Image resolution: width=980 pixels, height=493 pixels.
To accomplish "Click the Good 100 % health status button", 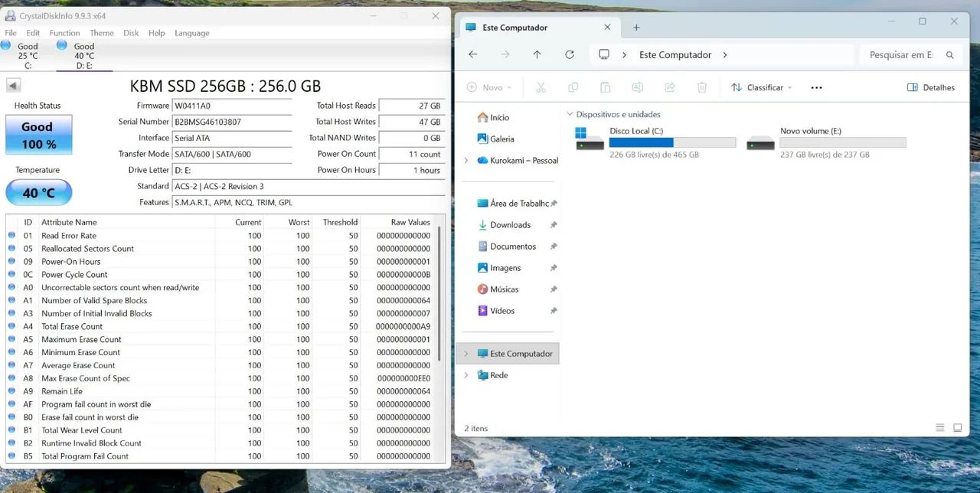I will 38,135.
